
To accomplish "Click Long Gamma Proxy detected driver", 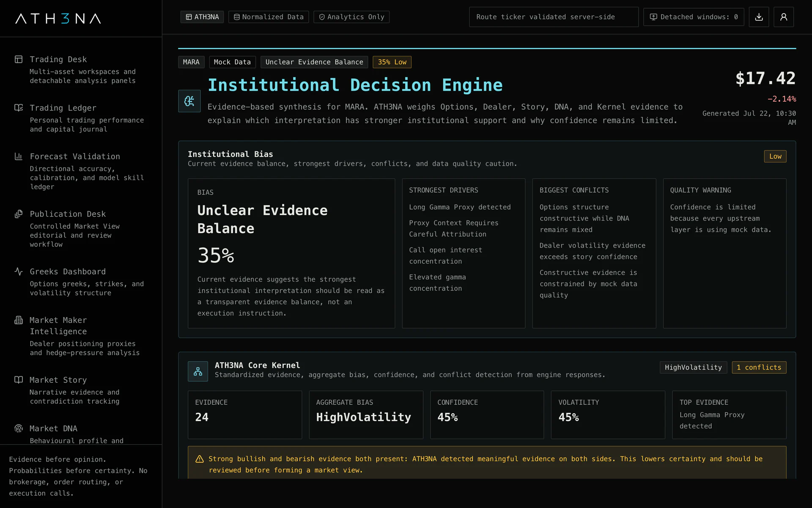I will coord(460,207).
